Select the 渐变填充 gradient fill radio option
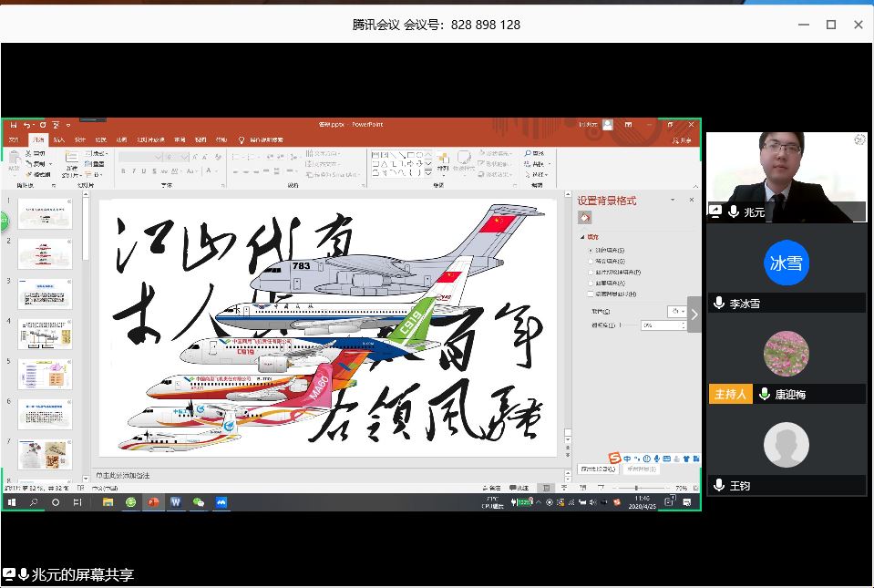The height and width of the screenshot is (588, 874). point(591,261)
